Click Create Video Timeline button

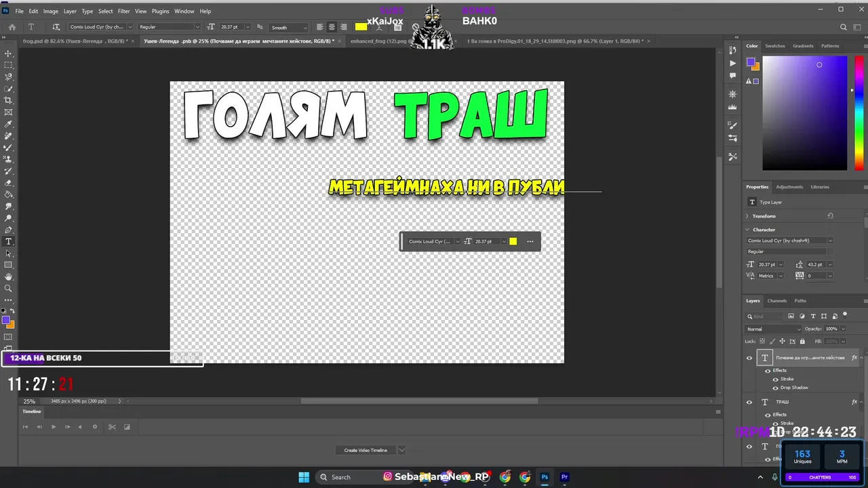(x=366, y=450)
